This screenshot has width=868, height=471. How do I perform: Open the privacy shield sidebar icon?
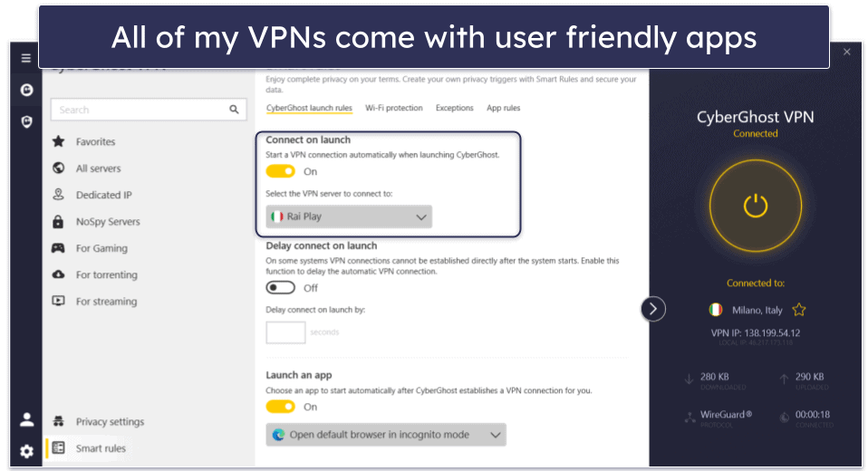point(26,121)
